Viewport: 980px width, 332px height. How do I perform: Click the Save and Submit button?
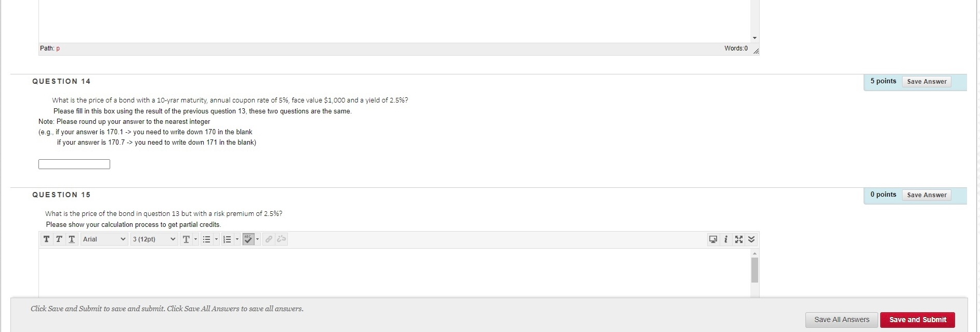pos(917,320)
